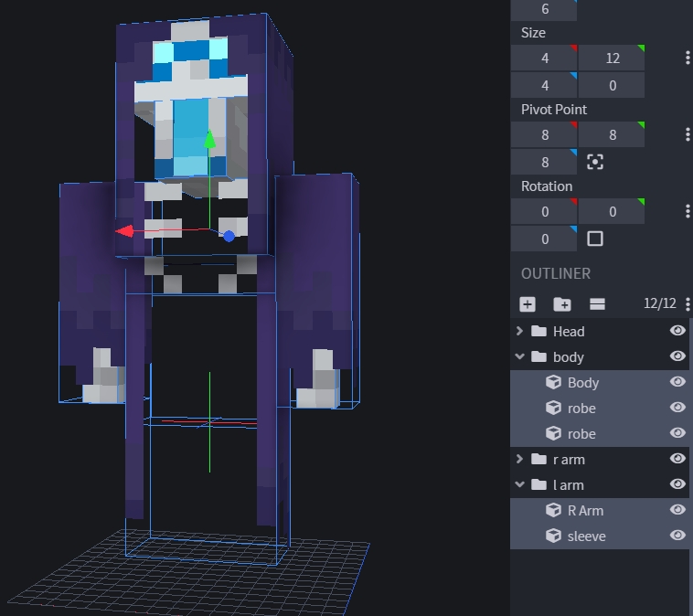The height and width of the screenshot is (616, 693).
Task: Open Pivot Point three-dot options menu
Action: pyautogui.click(x=688, y=134)
